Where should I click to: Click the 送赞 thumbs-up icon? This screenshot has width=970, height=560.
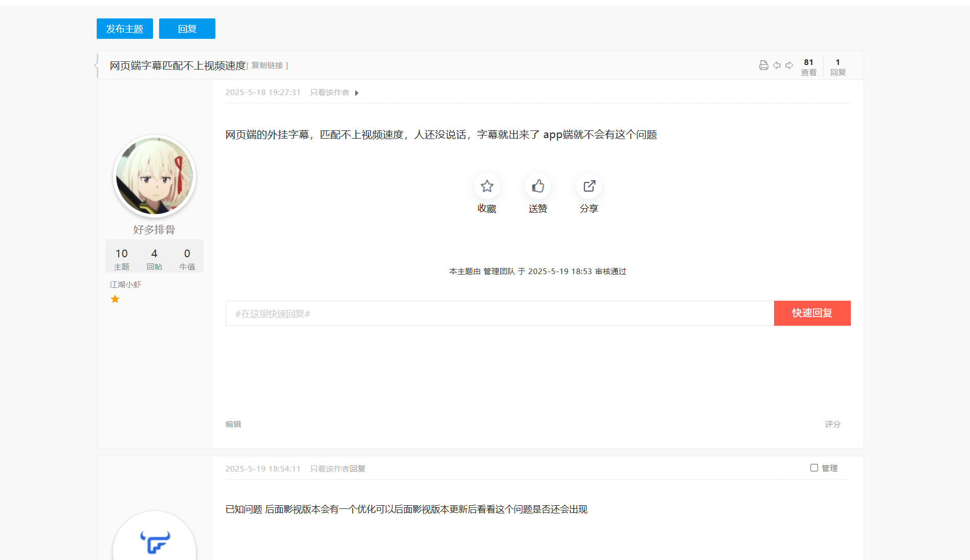coord(538,186)
